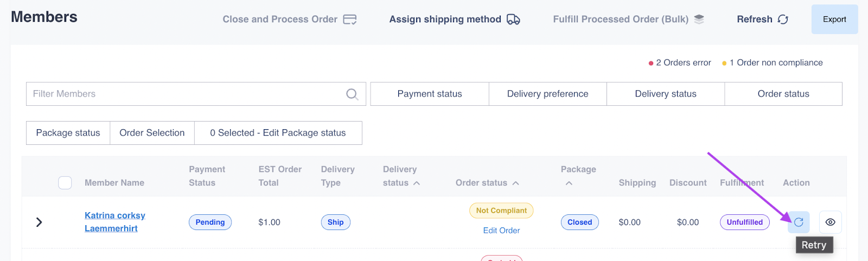Viewport: 868px width, 261px height.
Task: Click the Retry icon in Action column
Action: [x=799, y=222]
